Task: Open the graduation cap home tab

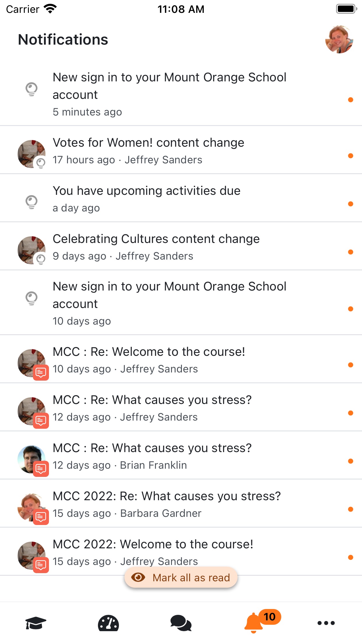Action: [36, 623]
